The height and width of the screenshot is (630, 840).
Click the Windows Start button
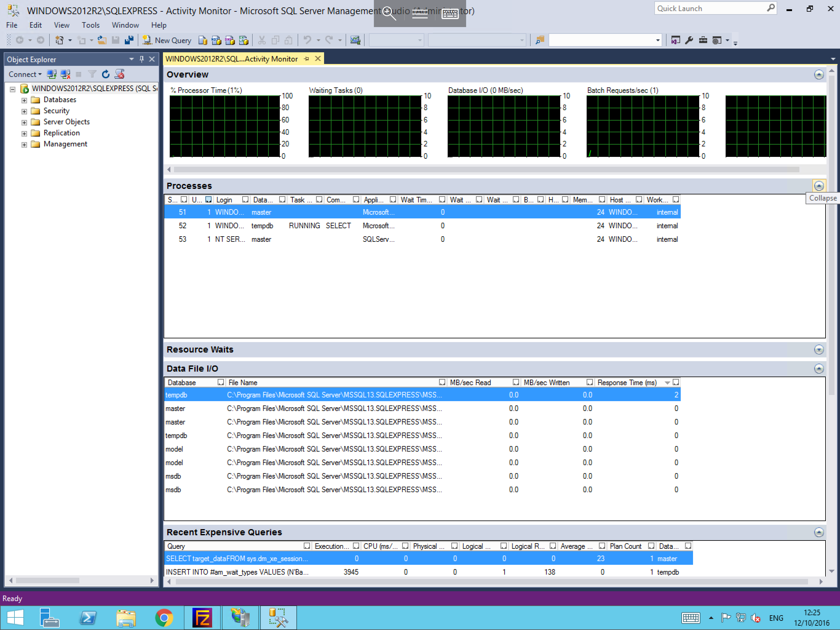[16, 618]
